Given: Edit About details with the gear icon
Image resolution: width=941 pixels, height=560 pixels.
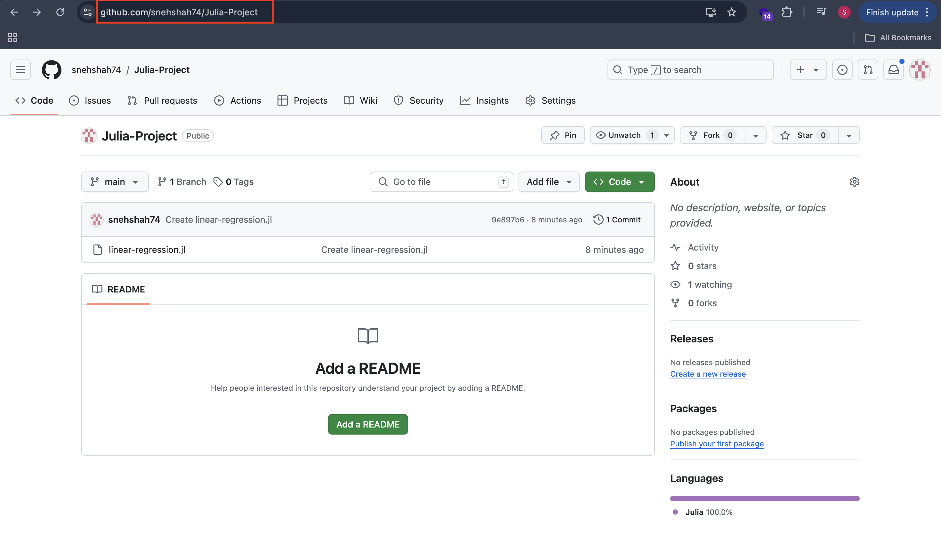Looking at the screenshot, I should (x=854, y=182).
